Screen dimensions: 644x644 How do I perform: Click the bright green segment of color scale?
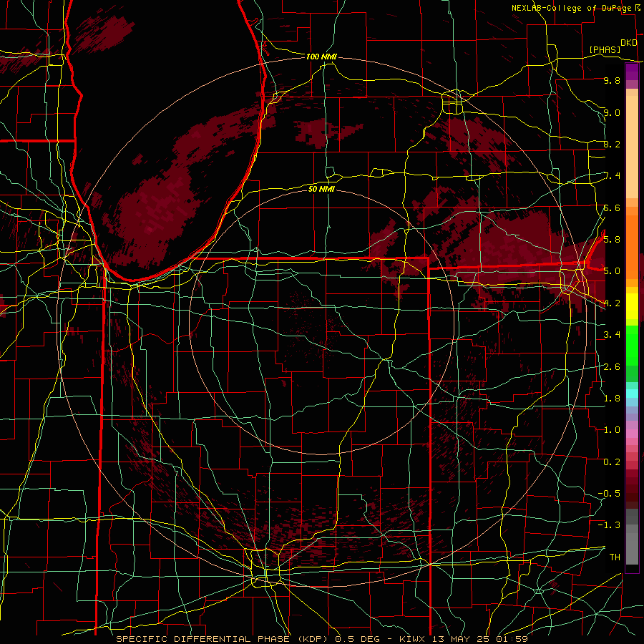632,345
